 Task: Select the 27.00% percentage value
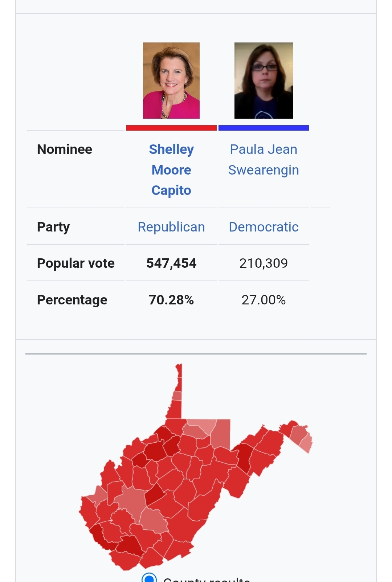click(x=264, y=300)
